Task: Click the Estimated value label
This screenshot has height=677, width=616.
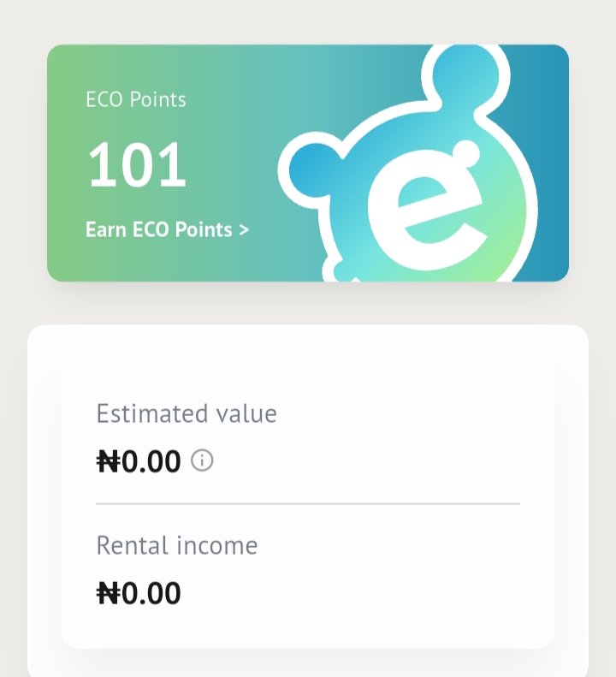Action: pyautogui.click(x=187, y=414)
